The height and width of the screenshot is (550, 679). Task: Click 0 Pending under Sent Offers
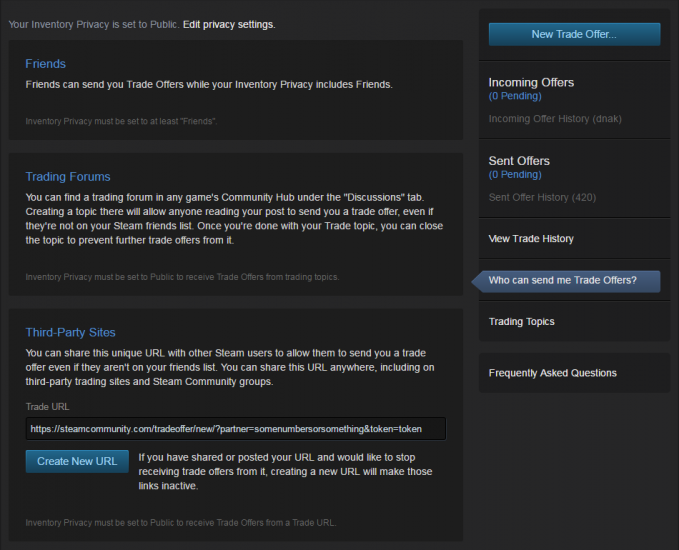pyautogui.click(x=515, y=175)
